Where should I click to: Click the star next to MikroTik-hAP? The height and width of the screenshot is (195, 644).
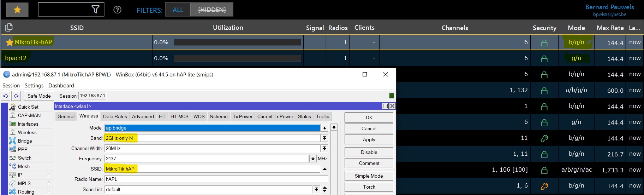(x=10, y=42)
